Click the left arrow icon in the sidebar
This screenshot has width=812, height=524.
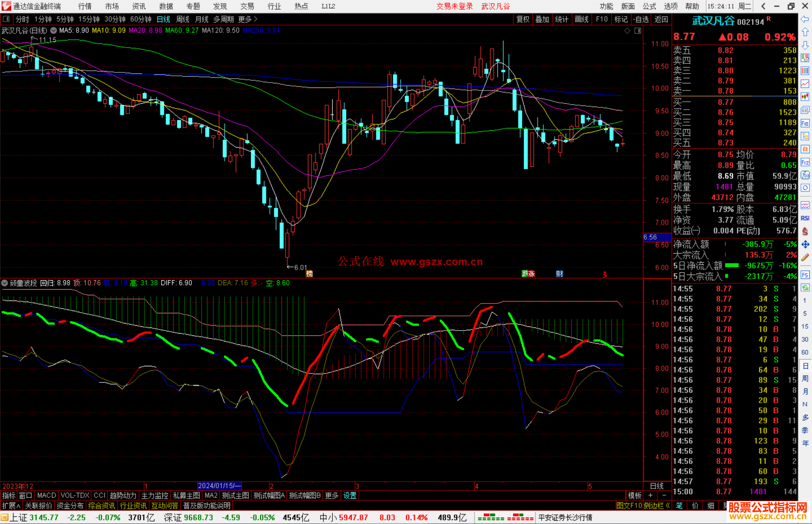coord(805,19)
